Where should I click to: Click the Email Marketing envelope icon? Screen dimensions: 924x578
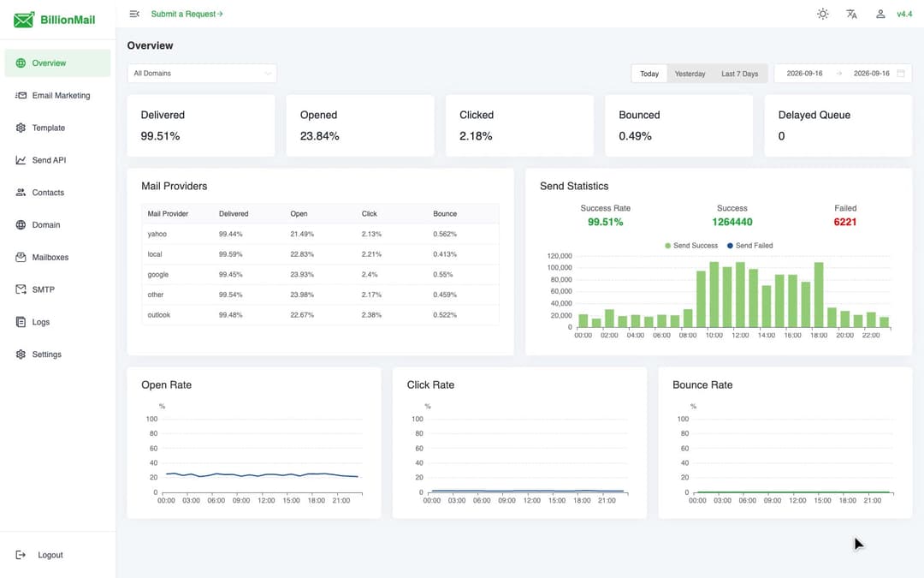[x=21, y=96]
